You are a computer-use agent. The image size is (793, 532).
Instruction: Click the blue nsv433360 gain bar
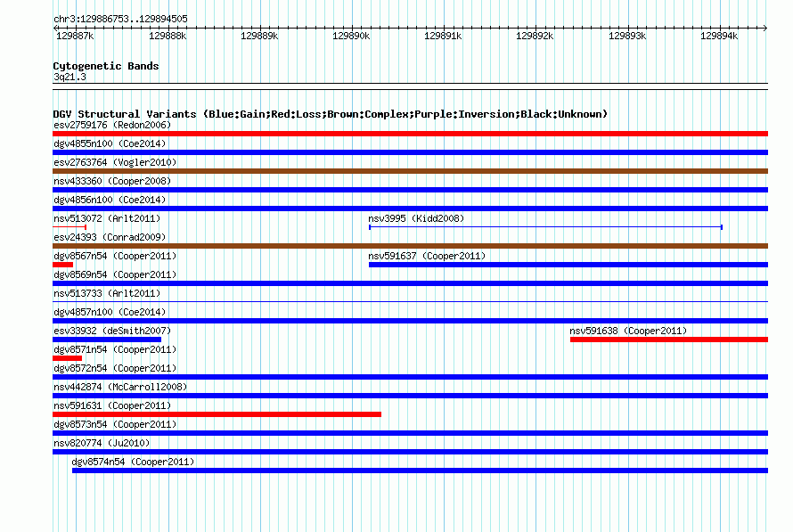[x=410, y=190]
